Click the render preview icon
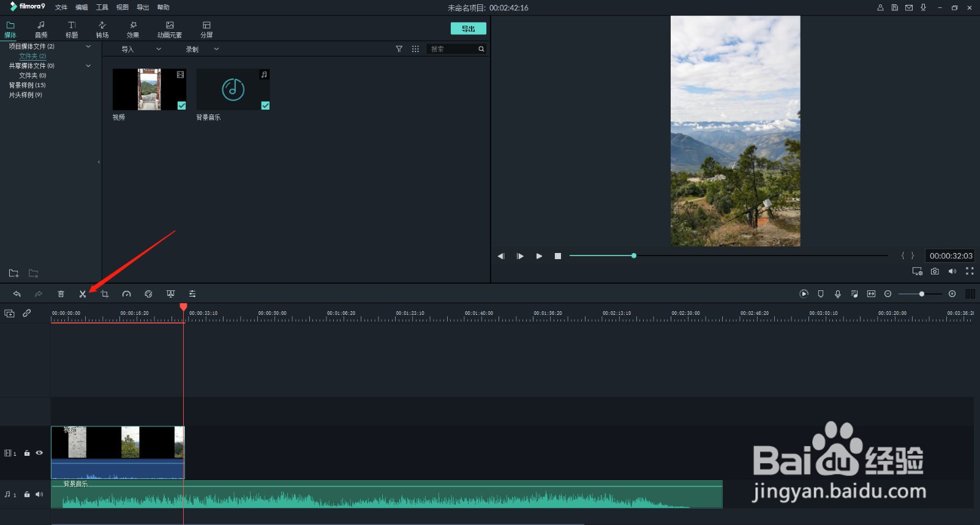The width and height of the screenshot is (980, 525). (x=804, y=294)
